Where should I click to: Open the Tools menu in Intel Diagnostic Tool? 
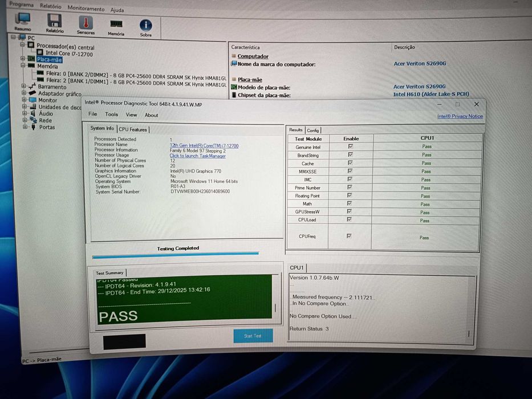[x=111, y=115]
